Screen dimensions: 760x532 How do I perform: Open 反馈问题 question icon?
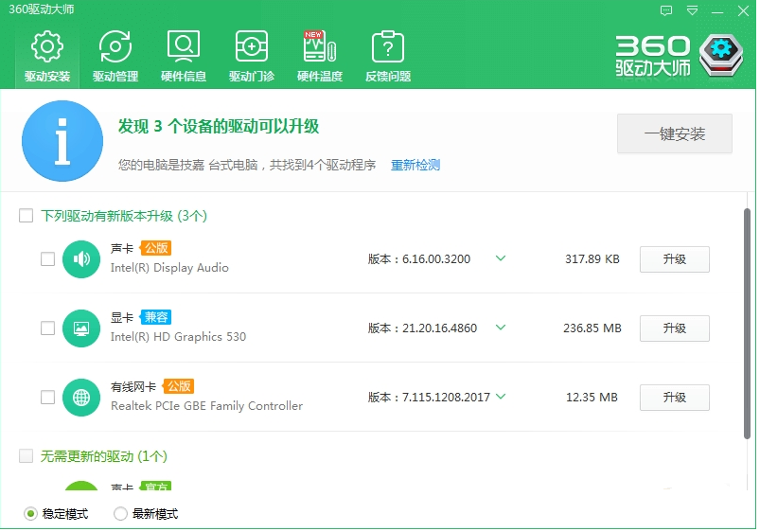388,46
